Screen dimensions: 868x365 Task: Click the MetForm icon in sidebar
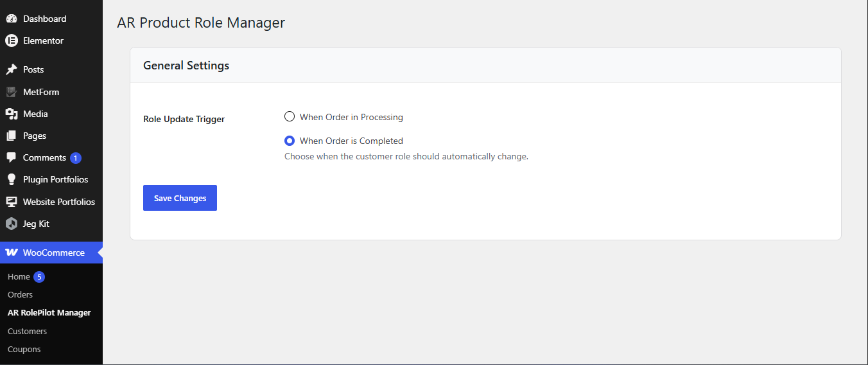point(11,92)
